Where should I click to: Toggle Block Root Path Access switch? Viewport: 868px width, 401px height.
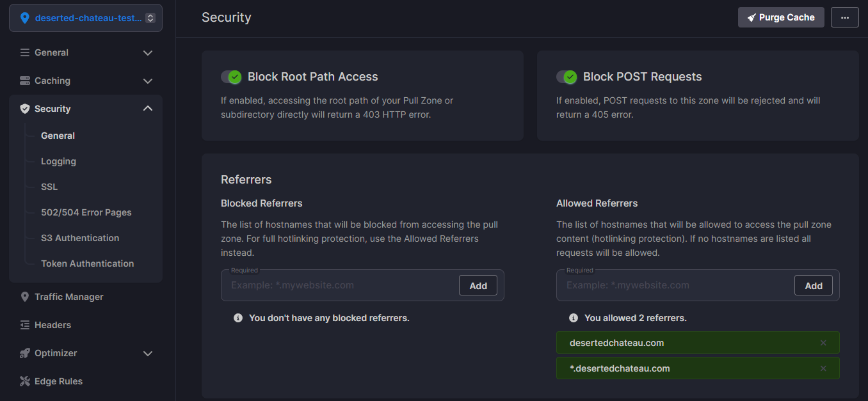231,77
